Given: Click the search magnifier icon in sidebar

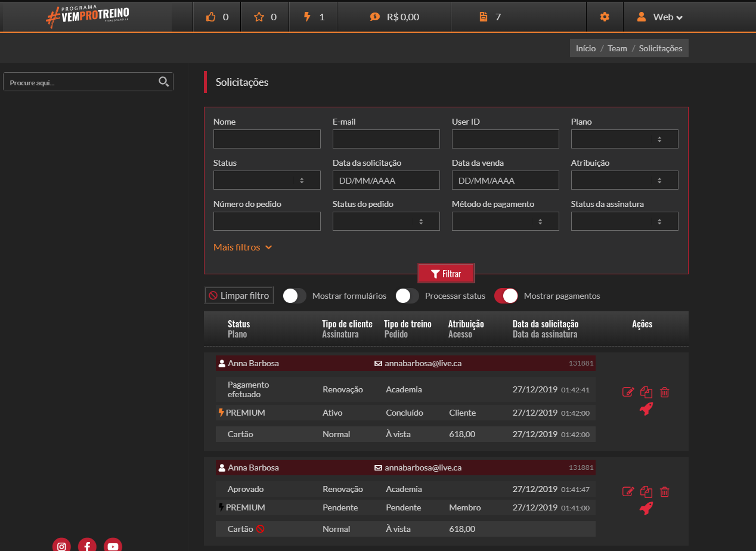Looking at the screenshot, I should click(163, 82).
